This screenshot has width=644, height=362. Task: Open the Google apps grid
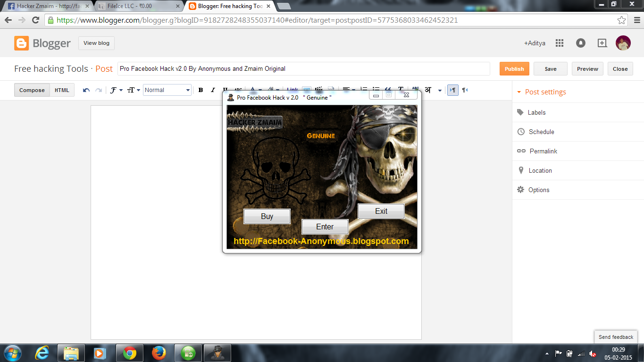tap(560, 43)
